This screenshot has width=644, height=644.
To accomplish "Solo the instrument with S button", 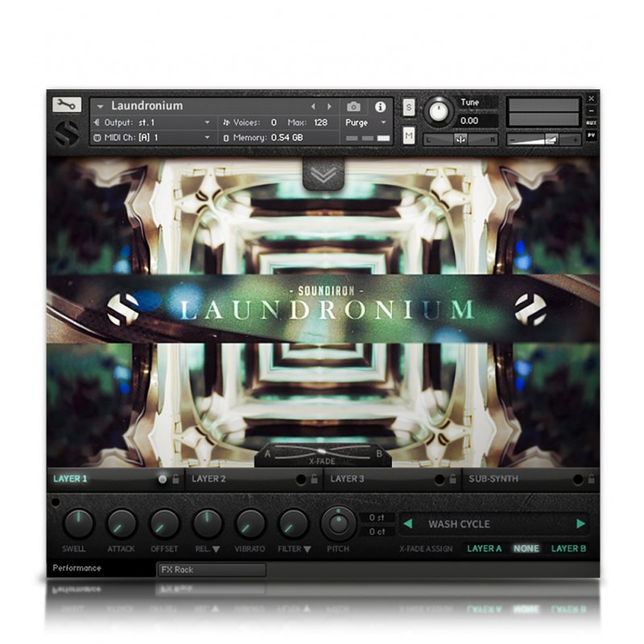I will [x=409, y=108].
